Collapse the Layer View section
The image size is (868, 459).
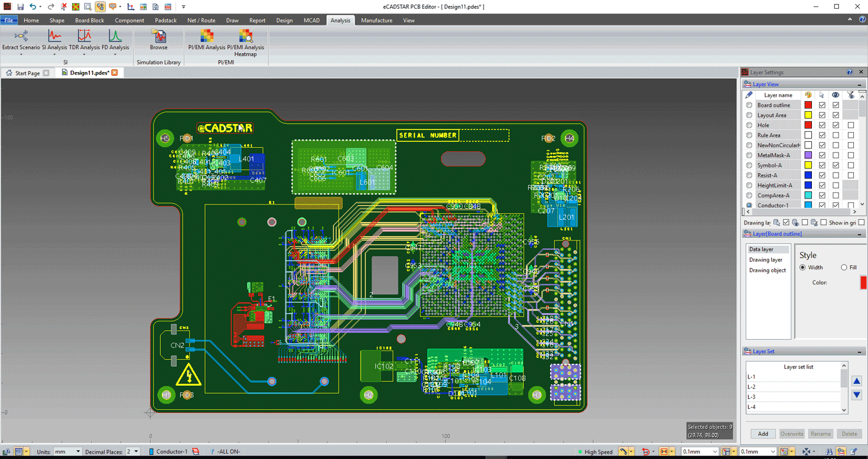(x=860, y=84)
